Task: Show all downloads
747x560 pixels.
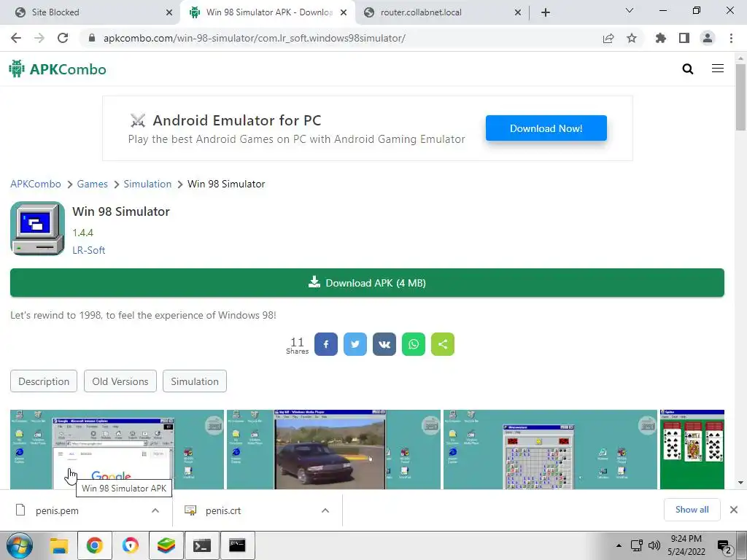Action: pyautogui.click(x=692, y=510)
